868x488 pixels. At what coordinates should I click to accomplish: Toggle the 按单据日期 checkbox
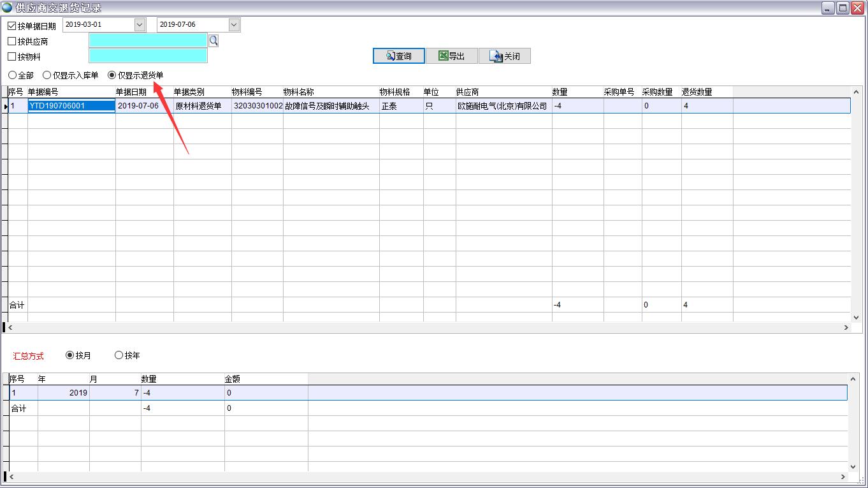(x=12, y=26)
